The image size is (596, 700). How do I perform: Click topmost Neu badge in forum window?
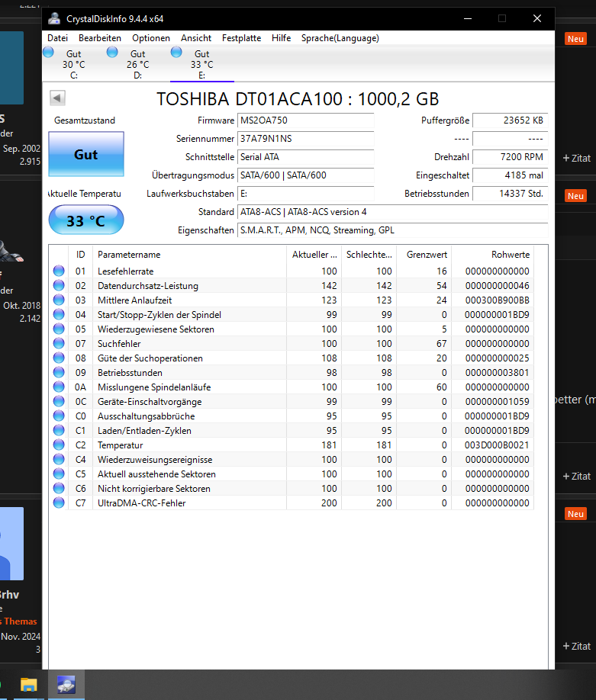click(575, 39)
